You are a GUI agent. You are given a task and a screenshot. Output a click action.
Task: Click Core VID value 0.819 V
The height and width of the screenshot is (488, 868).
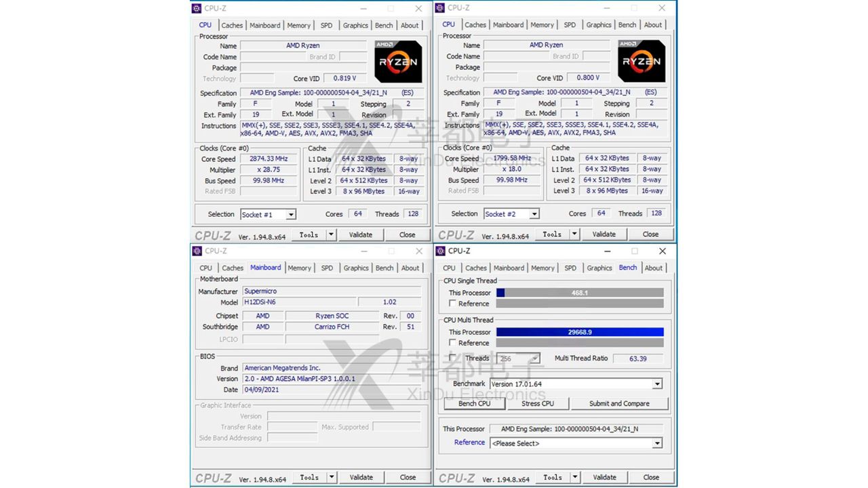[344, 78]
